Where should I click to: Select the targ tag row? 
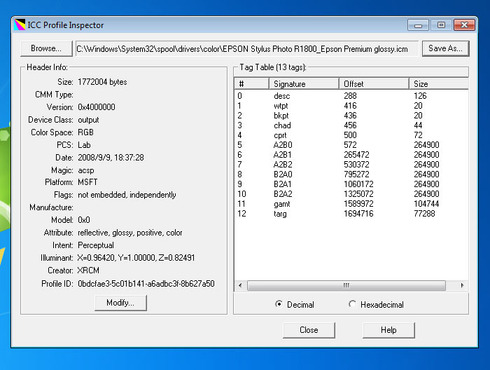(351, 213)
